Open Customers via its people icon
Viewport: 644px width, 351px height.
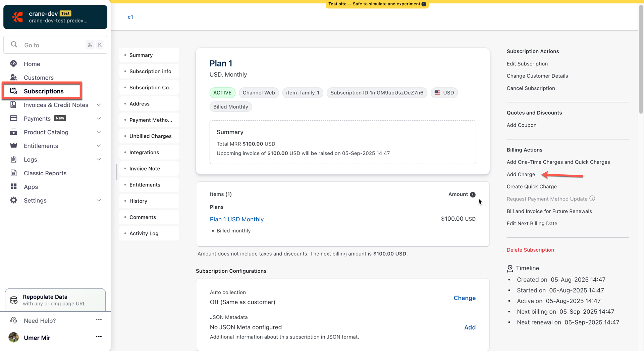(x=13, y=78)
